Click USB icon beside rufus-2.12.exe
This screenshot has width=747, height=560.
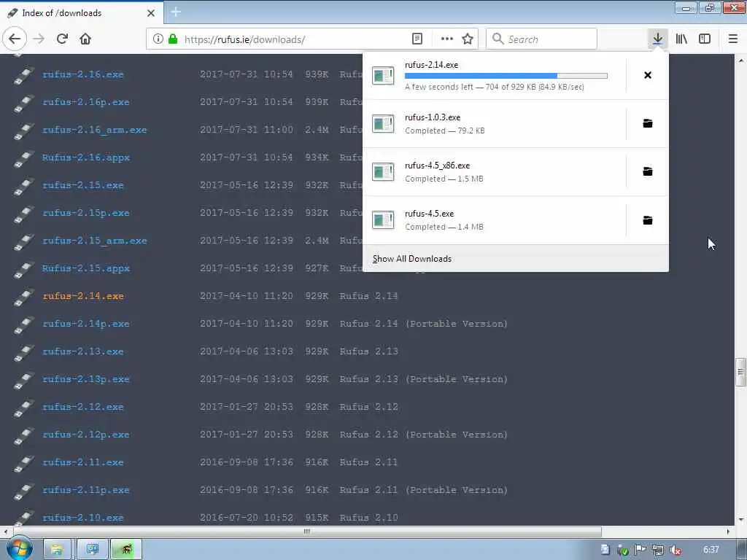(x=24, y=408)
